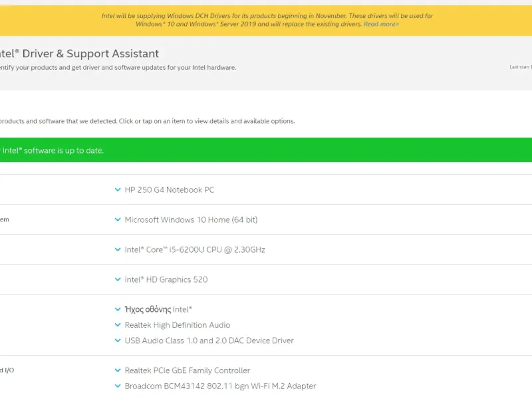Image resolution: width=532 pixels, height=399 pixels.
Task: Click Microsoft Windows 10 Home (64 bit) text
Action: (x=191, y=220)
